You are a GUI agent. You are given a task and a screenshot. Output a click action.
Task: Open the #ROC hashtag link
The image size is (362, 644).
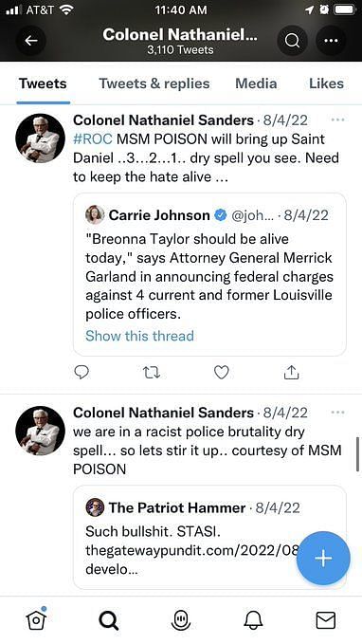point(93,138)
